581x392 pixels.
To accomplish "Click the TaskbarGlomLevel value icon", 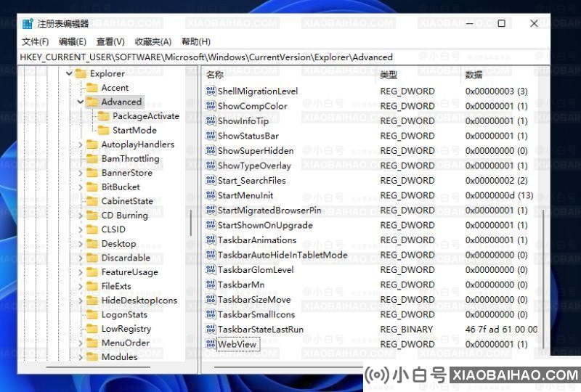I will tap(211, 270).
